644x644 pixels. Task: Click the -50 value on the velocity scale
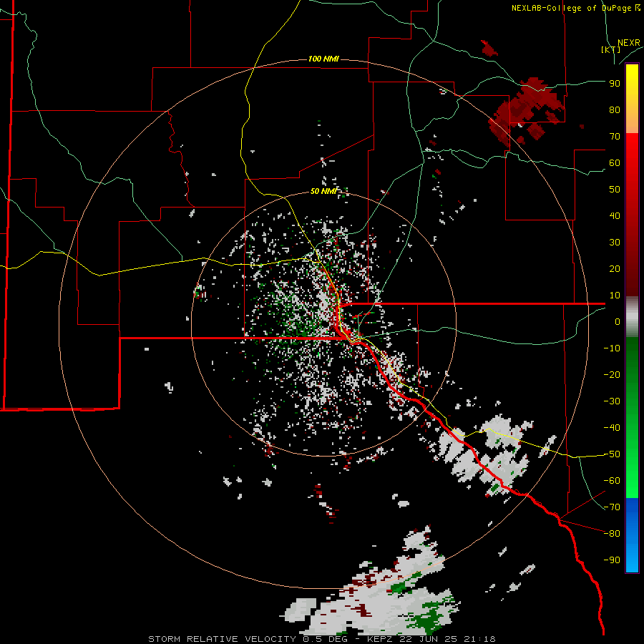(612, 454)
